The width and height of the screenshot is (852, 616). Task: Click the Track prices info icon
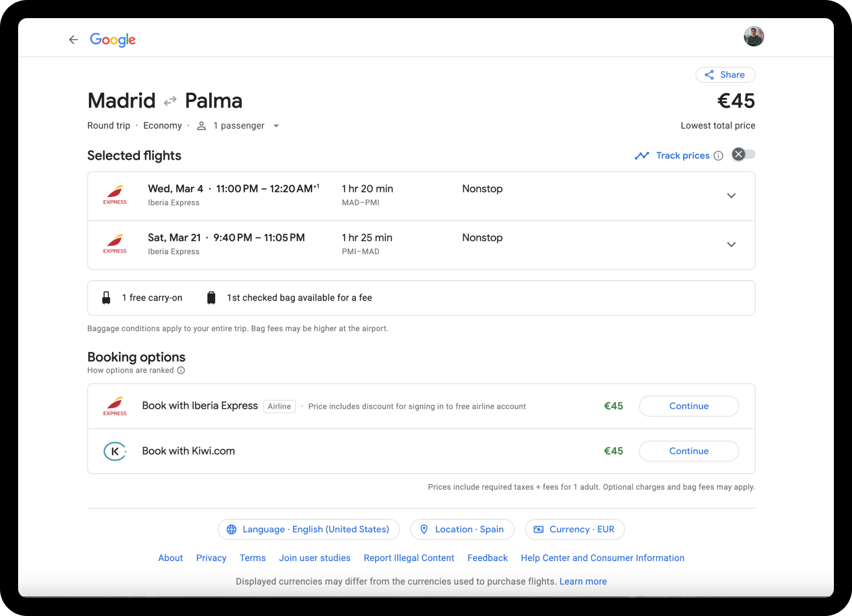tap(718, 156)
